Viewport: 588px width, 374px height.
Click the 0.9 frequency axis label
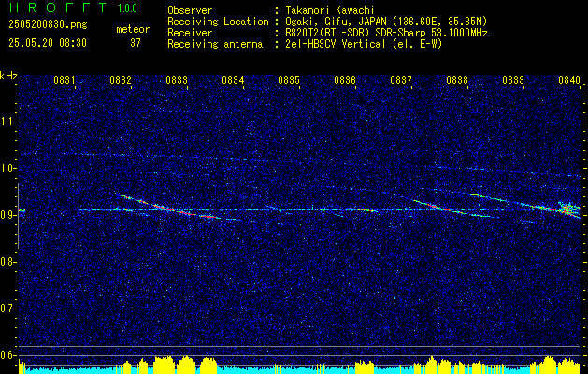8,215
